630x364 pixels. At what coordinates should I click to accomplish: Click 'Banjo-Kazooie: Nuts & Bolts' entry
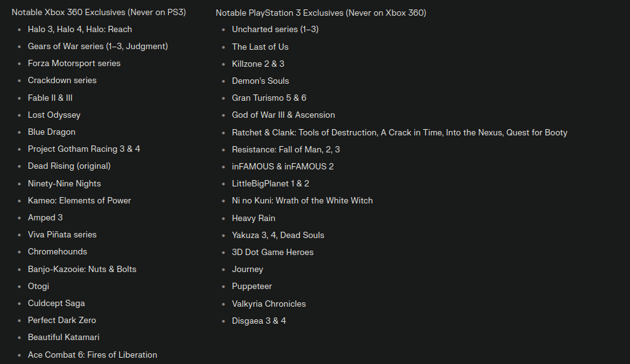coord(82,269)
